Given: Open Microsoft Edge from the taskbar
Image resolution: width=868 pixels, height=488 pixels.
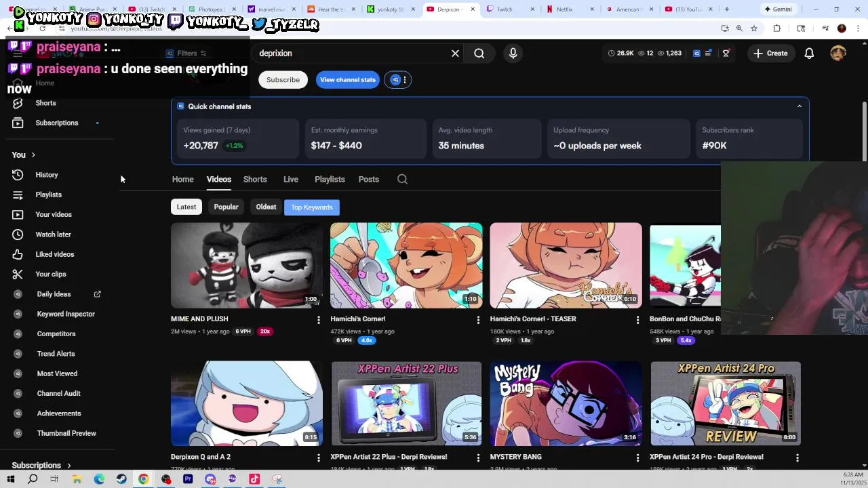Looking at the screenshot, I should (x=99, y=479).
